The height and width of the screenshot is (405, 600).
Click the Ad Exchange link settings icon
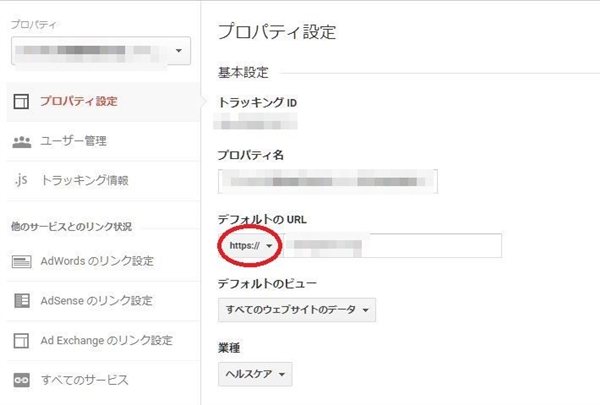[x=21, y=341]
